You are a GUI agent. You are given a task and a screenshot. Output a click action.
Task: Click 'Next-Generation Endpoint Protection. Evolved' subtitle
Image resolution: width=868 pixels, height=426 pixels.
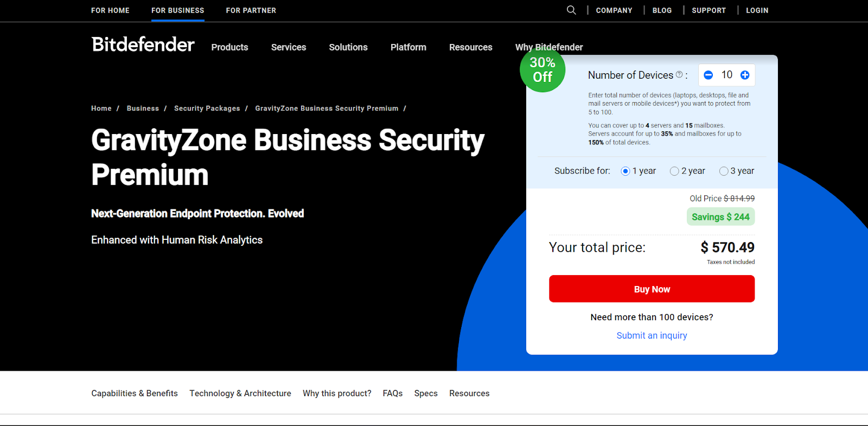click(x=197, y=213)
